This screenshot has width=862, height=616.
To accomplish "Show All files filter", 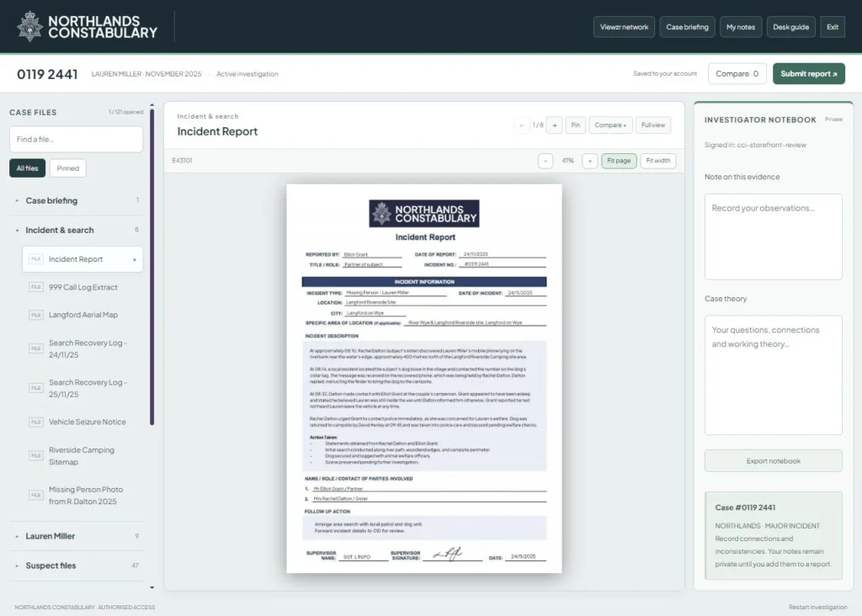I will [28, 168].
